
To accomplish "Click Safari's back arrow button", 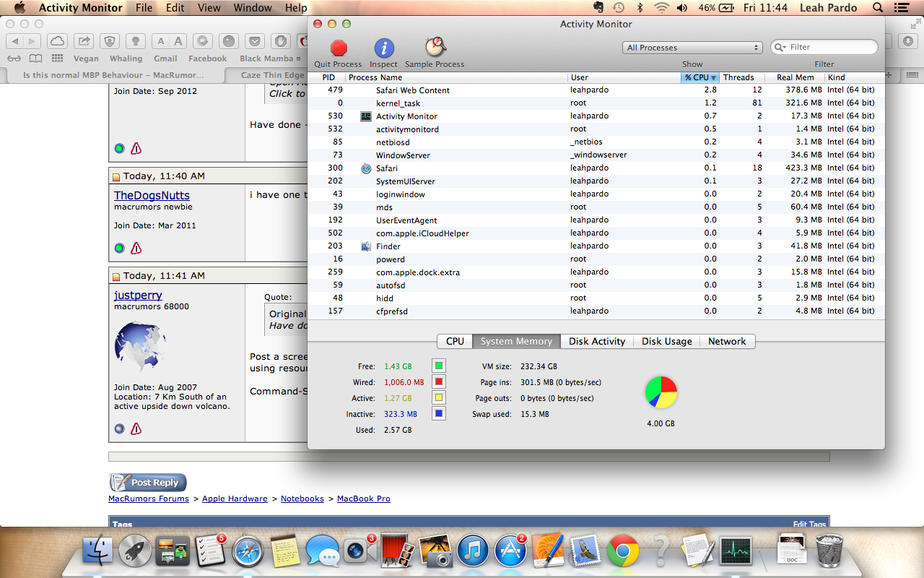I will click(15, 41).
